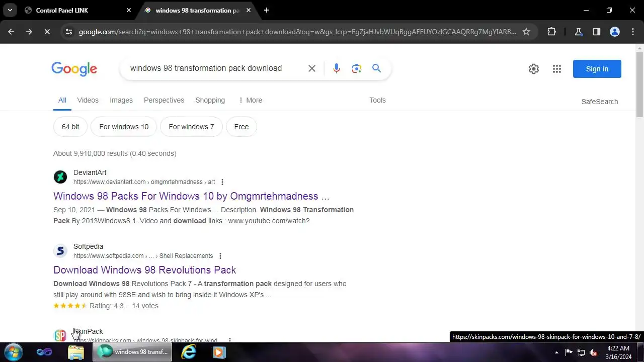Apply the 64 bit filter chip
This screenshot has width=644, height=362.
70,127
